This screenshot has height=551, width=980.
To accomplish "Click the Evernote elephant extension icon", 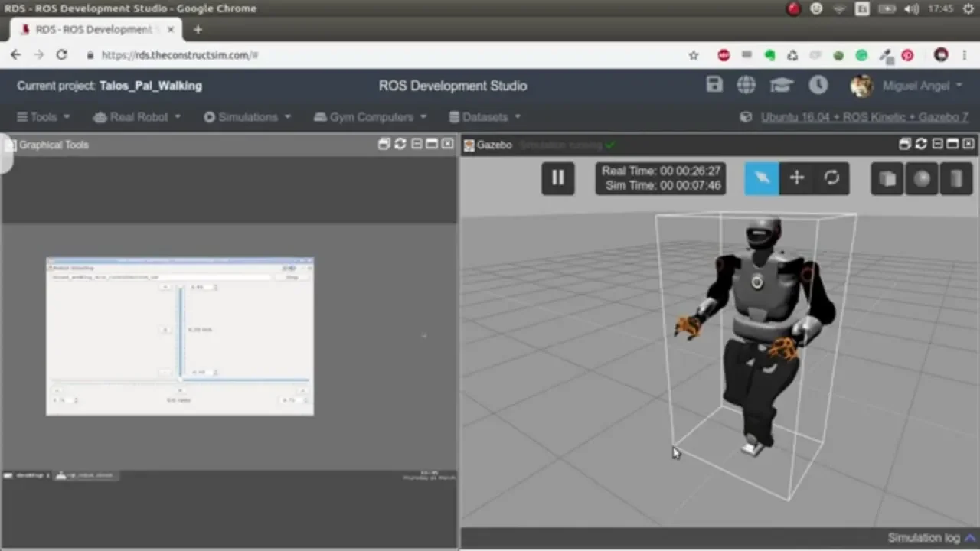I will (x=769, y=55).
